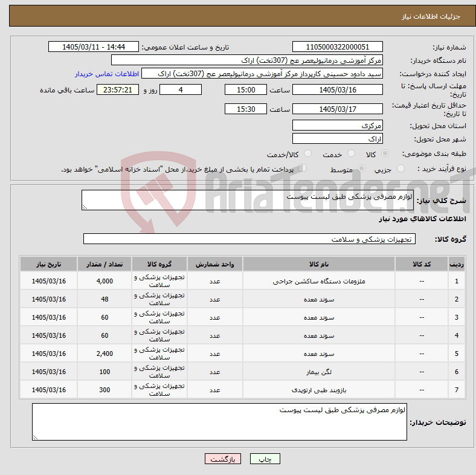Click the unit عدد in row 6
The width and height of the screenshot is (476, 475).
click(x=214, y=372)
